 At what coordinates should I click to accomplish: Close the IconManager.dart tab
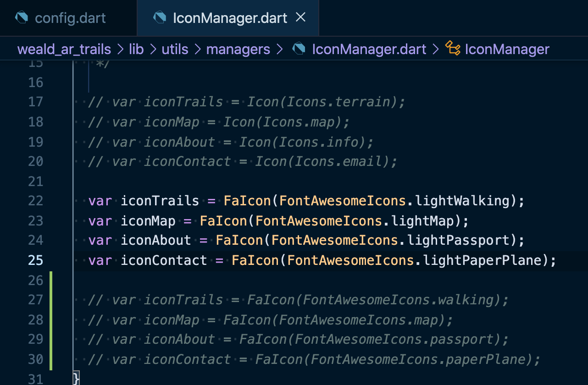pyautogui.click(x=300, y=17)
